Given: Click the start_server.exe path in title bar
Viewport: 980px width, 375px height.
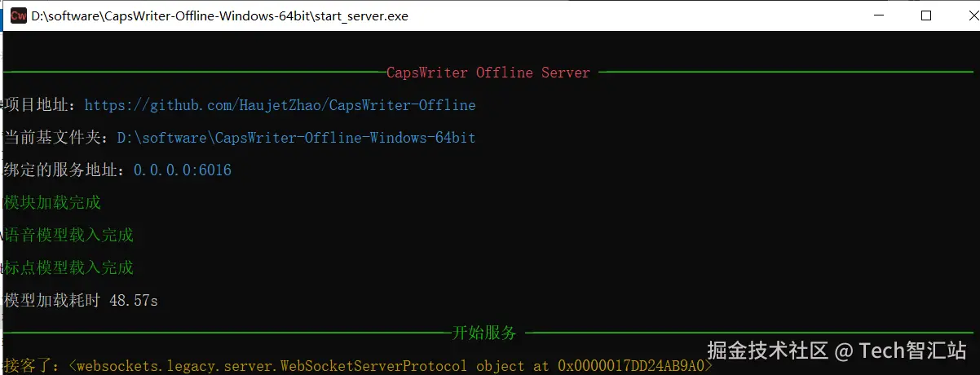Looking at the screenshot, I should coord(219,15).
